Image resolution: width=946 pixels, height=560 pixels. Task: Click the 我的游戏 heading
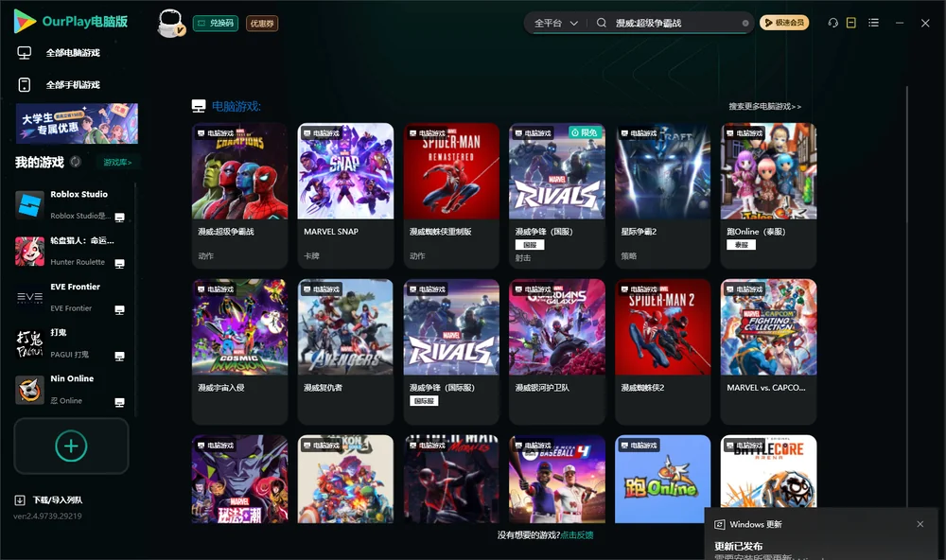pyautogui.click(x=40, y=162)
